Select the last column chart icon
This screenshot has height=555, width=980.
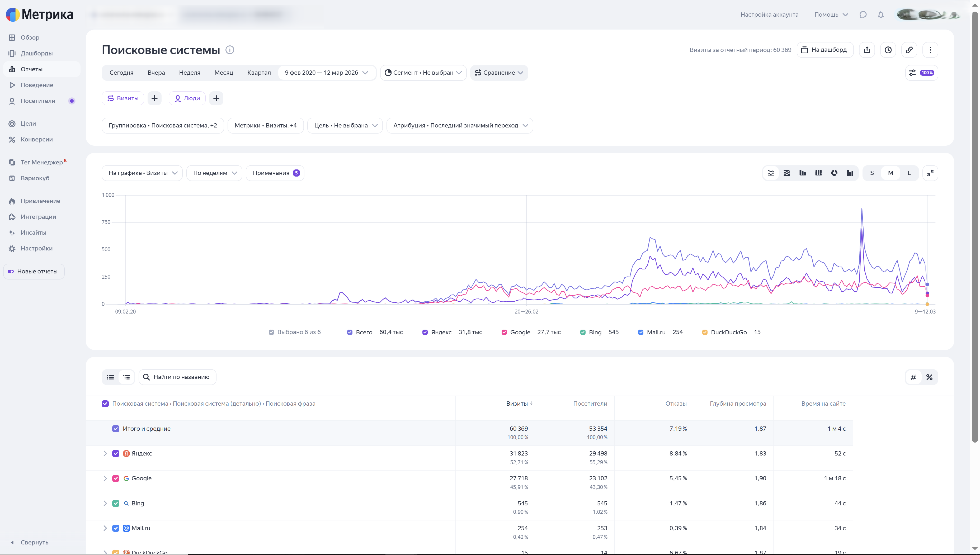850,173
